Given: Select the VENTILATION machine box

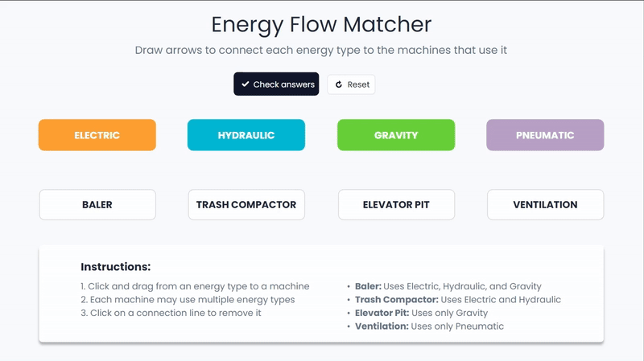Looking at the screenshot, I should click(545, 204).
